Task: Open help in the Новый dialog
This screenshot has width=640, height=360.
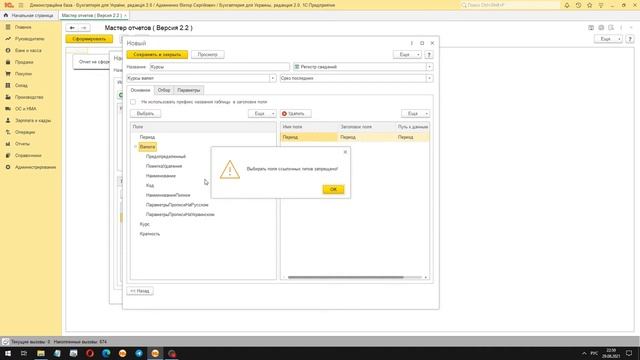Action: (x=429, y=55)
